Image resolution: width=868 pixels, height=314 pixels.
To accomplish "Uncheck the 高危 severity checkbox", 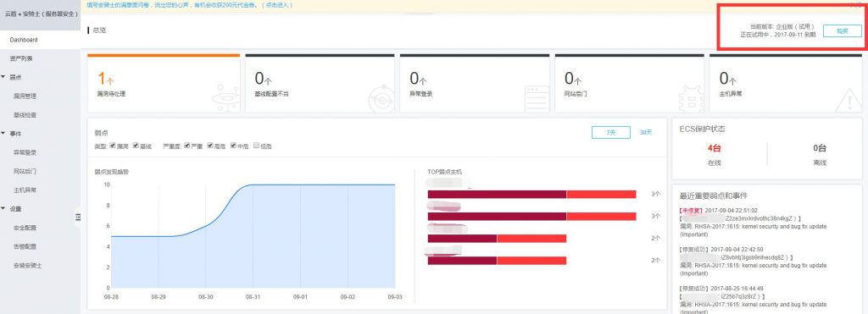I will [210, 146].
